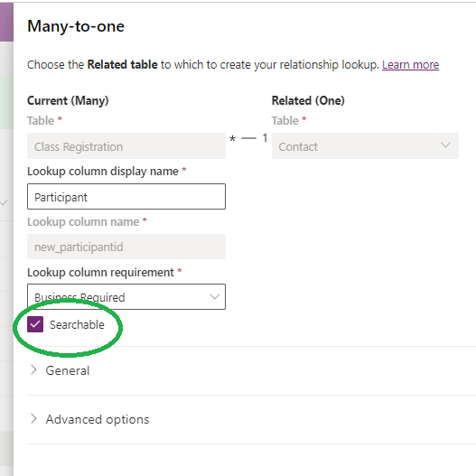Screen dimensions: 476x476
Task: Click the many-to-one relationship connector symbol
Action: 248,138
